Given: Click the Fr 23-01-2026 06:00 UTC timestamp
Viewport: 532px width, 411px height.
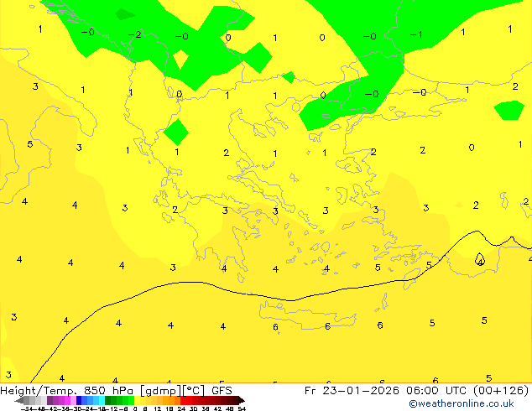Looking at the screenshot, I should (x=387, y=390).
